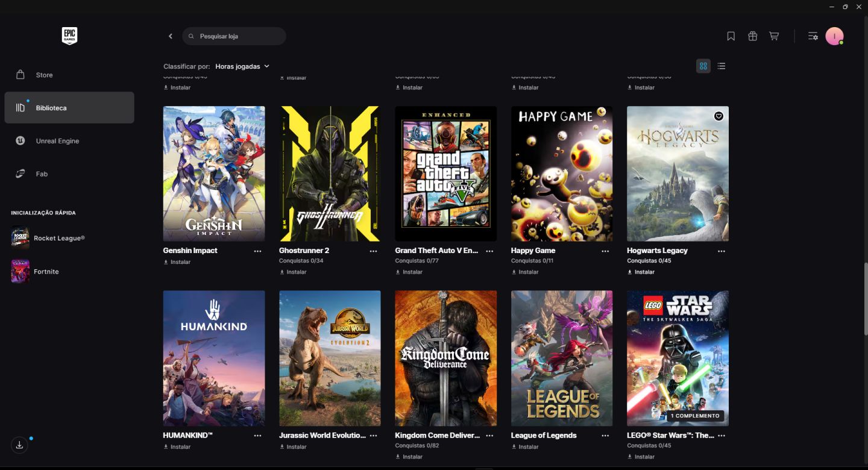Image resolution: width=868 pixels, height=470 pixels.
Task: Open options menu for Genshin Impact
Action: (257, 251)
